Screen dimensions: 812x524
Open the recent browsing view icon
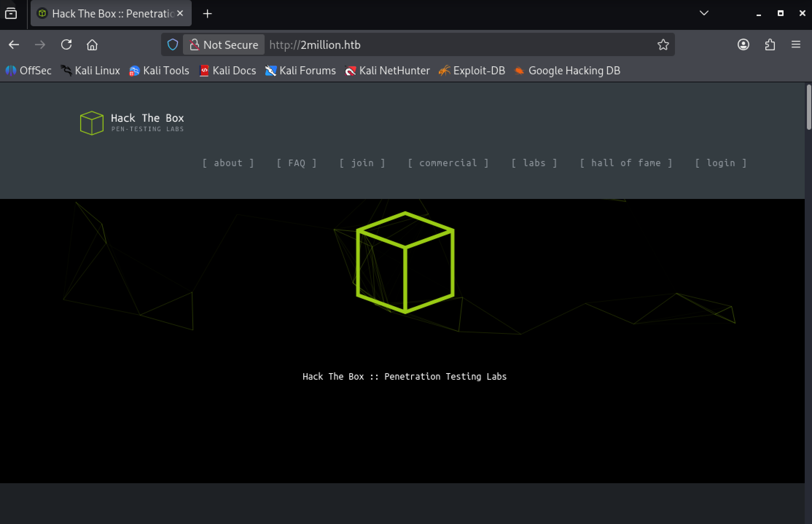(x=11, y=13)
